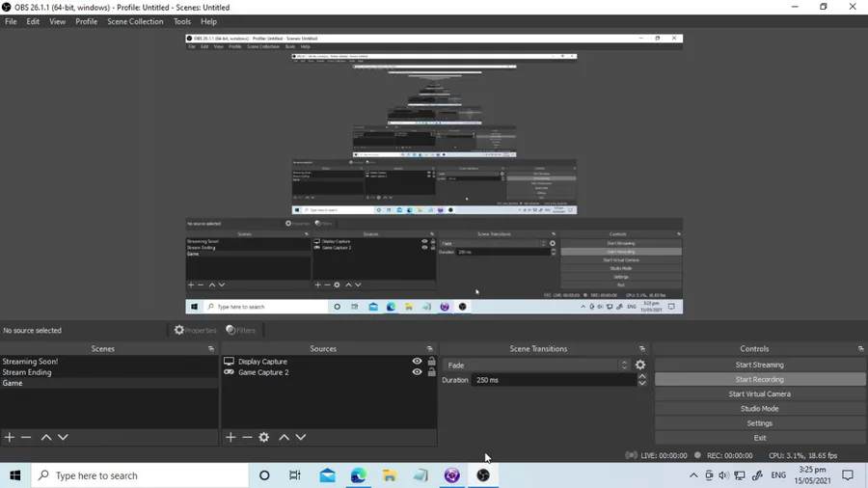
Task: Open Microsoft Edge from taskbar
Action: click(x=358, y=475)
